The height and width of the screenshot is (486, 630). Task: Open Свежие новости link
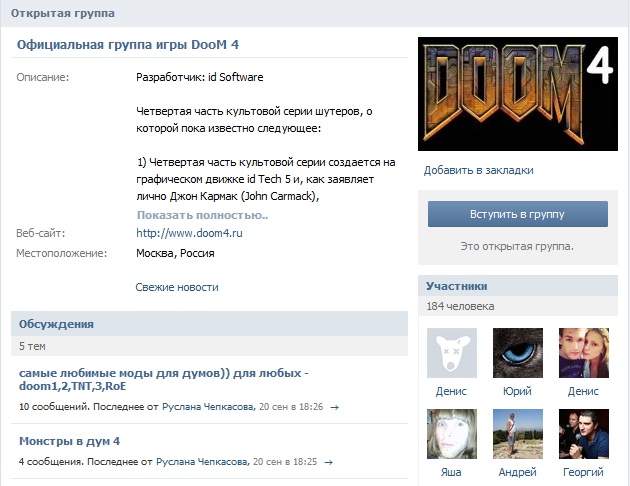point(177,287)
